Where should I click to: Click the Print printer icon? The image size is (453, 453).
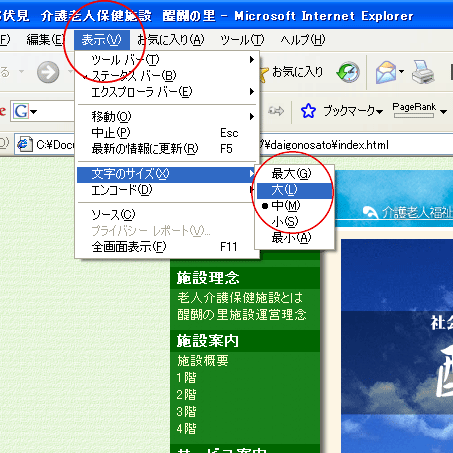pyautogui.click(x=423, y=72)
